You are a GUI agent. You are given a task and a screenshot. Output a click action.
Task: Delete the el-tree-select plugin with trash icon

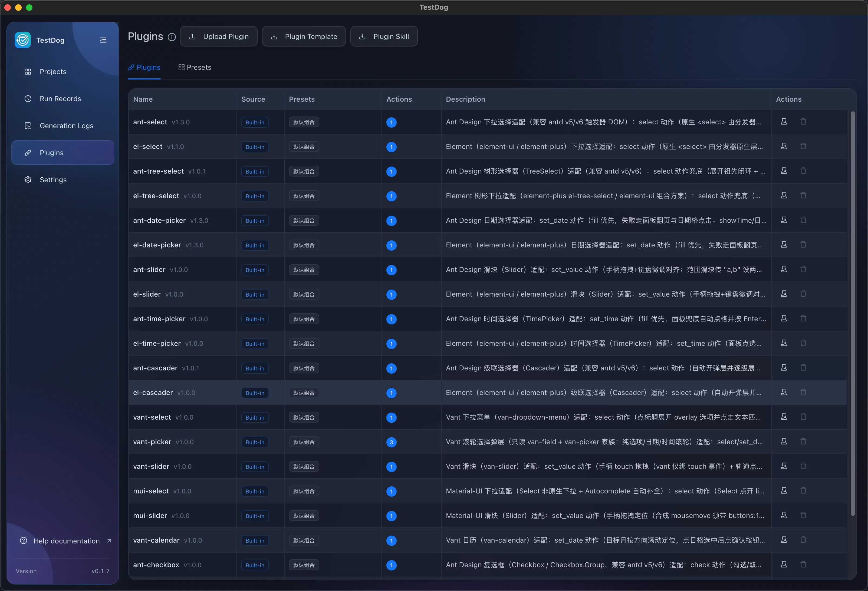point(803,195)
